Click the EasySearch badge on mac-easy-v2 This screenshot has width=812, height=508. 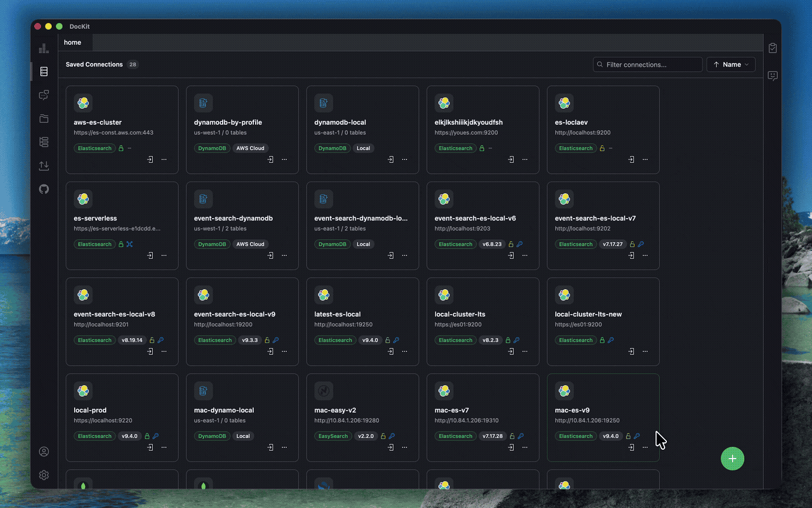click(x=333, y=436)
